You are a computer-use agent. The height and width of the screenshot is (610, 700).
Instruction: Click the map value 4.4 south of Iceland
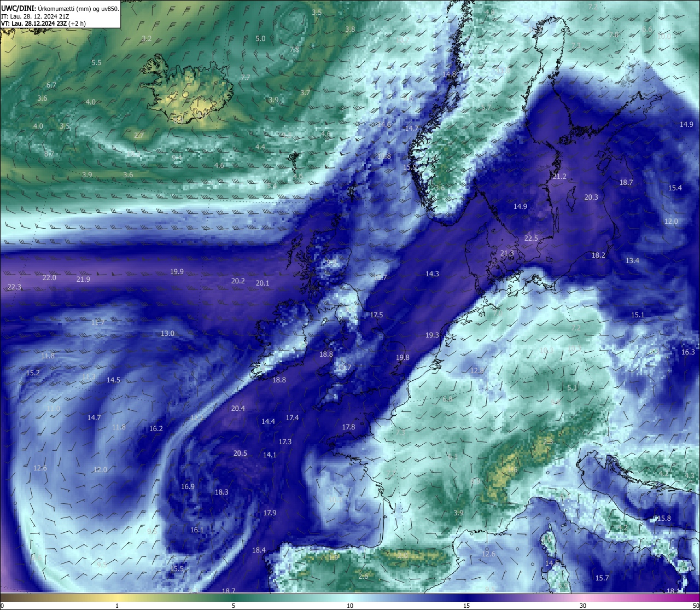pos(260,147)
